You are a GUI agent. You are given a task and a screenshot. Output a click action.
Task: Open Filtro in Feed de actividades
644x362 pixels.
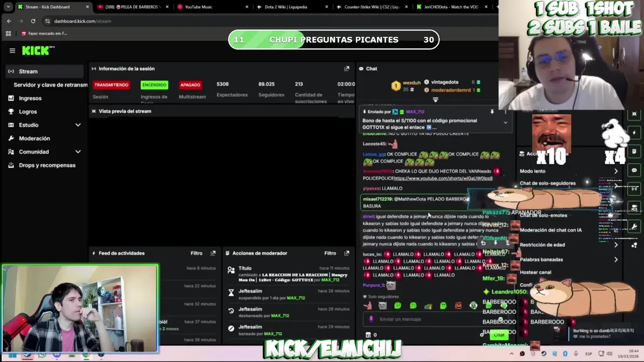coord(196,253)
